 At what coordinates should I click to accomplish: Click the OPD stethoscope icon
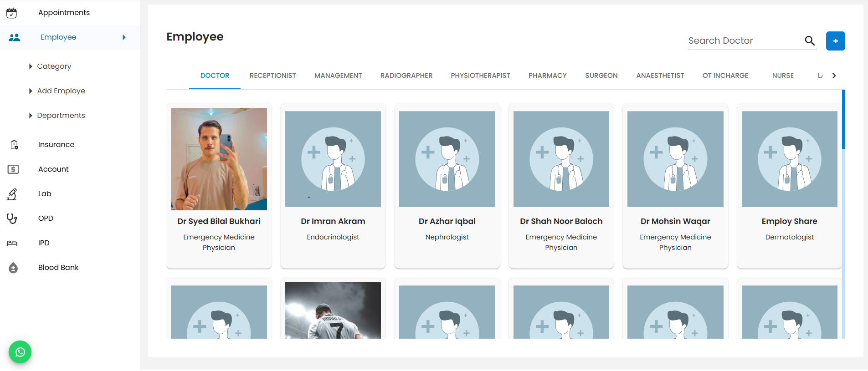pyautogui.click(x=12, y=219)
